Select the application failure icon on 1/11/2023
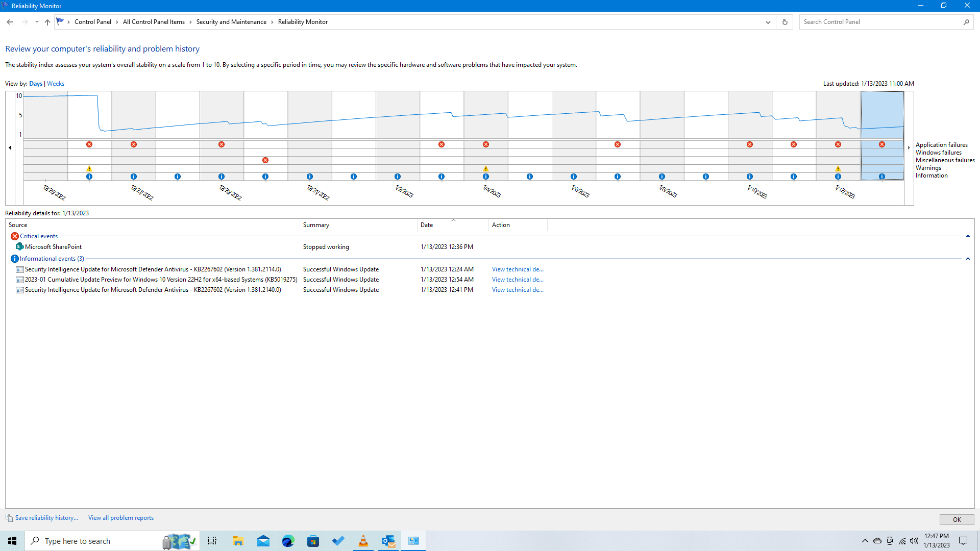Screen dimensions: 980x551 click(x=794, y=144)
